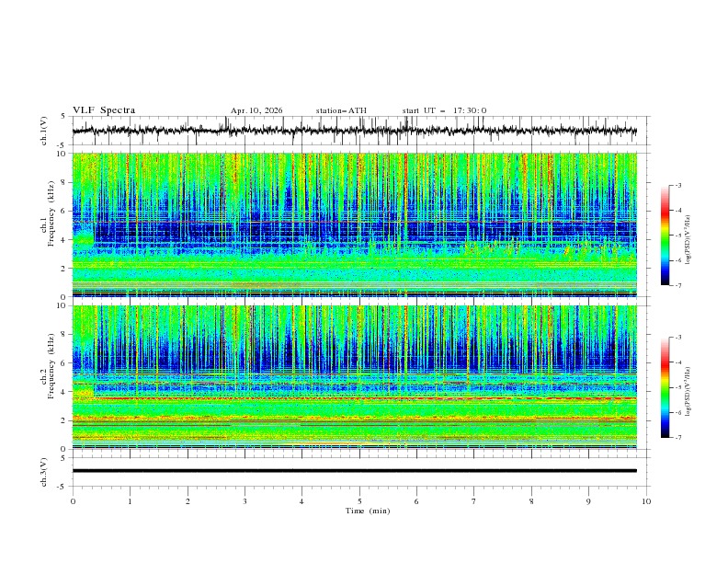
Task: Click time axis tick label "0"
Action: point(73,501)
